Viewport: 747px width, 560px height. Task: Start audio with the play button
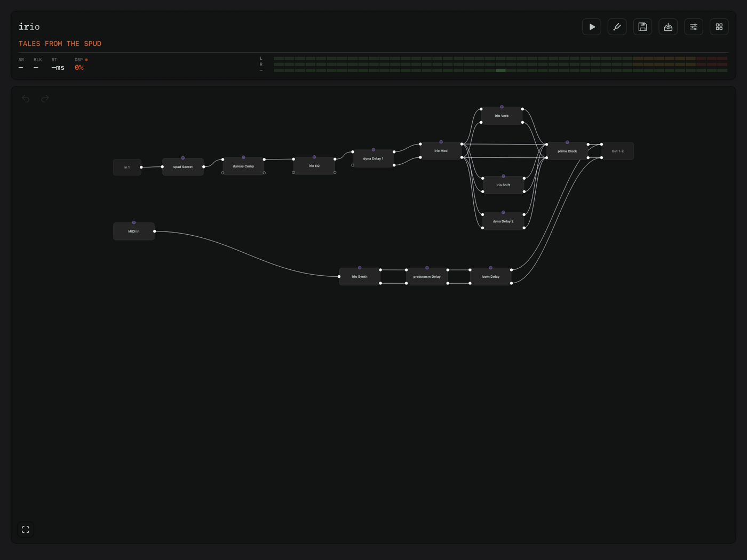[x=592, y=27]
